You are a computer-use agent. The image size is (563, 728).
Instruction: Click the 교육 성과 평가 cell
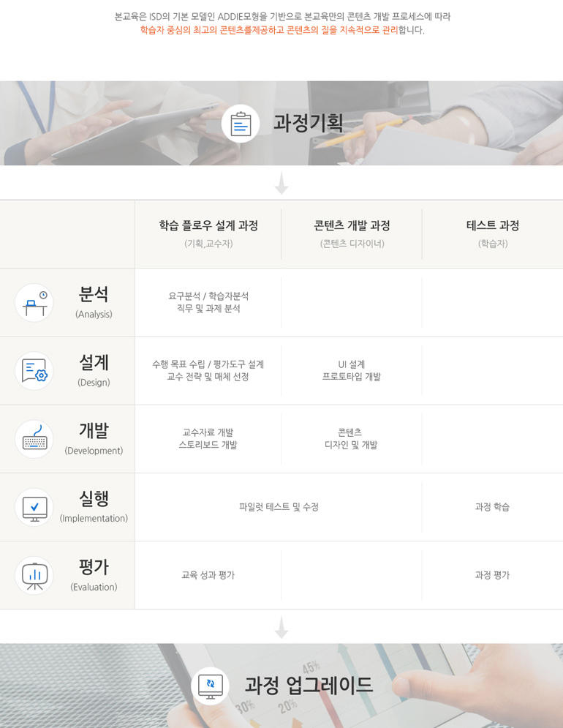pos(208,575)
